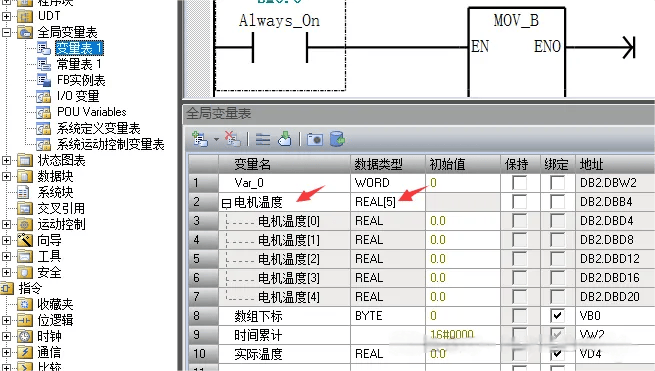This screenshot has width=655, height=371.
Task: Open the 系统块 item in project tree
Action: [x=55, y=192]
